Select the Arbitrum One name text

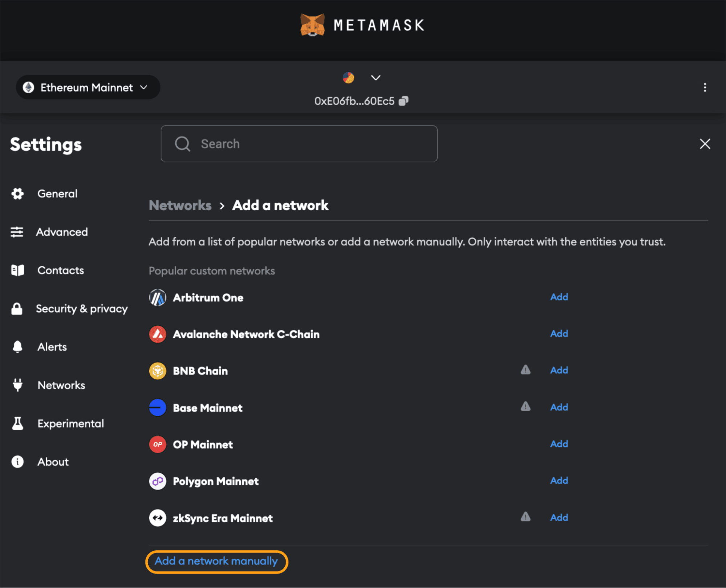click(208, 298)
